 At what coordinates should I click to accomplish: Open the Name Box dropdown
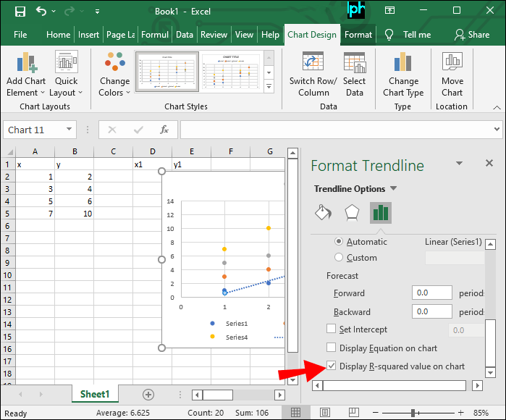pos(69,130)
